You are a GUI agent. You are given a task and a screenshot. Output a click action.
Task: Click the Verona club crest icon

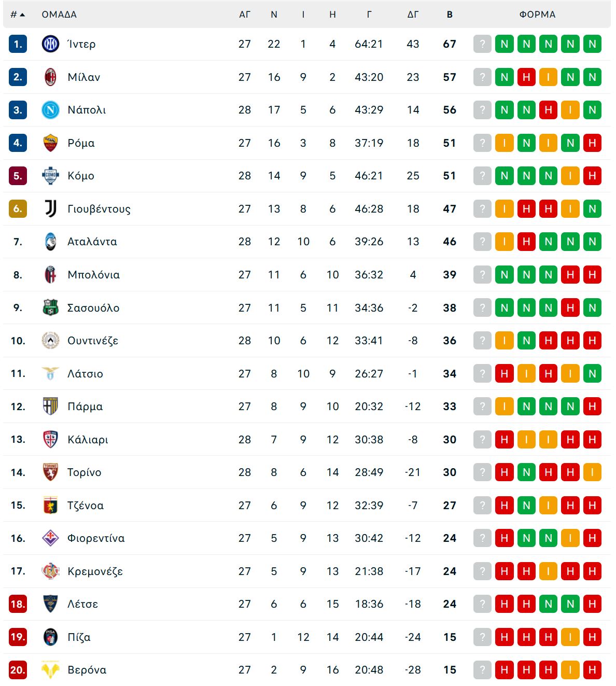(x=50, y=670)
